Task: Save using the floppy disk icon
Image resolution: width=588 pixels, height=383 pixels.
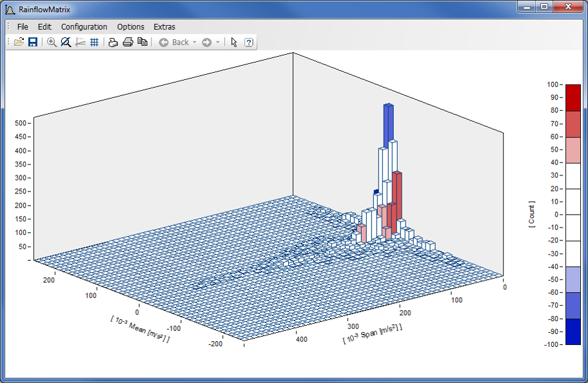Action: (32, 42)
